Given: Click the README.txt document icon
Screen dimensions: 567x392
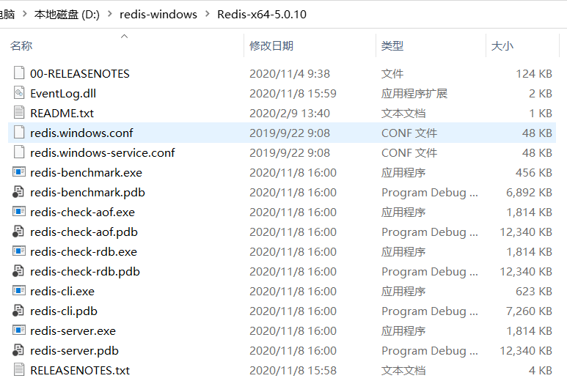Looking at the screenshot, I should [x=19, y=113].
